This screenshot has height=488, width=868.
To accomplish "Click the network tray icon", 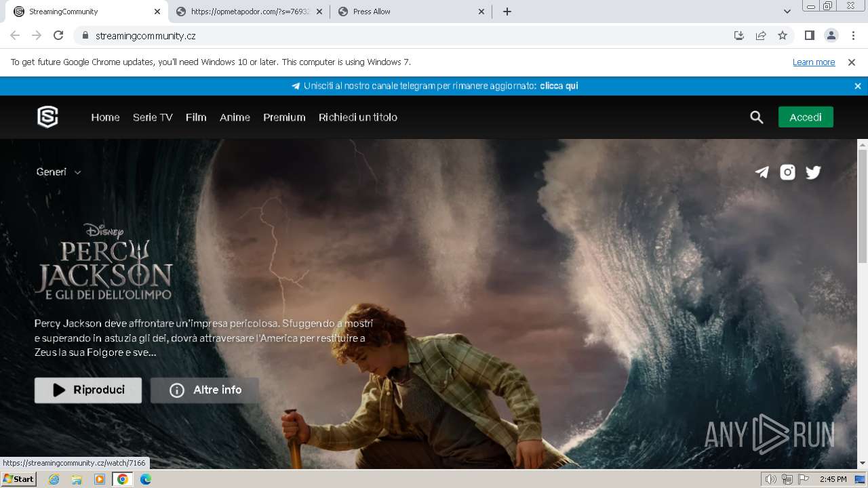I will point(787,479).
